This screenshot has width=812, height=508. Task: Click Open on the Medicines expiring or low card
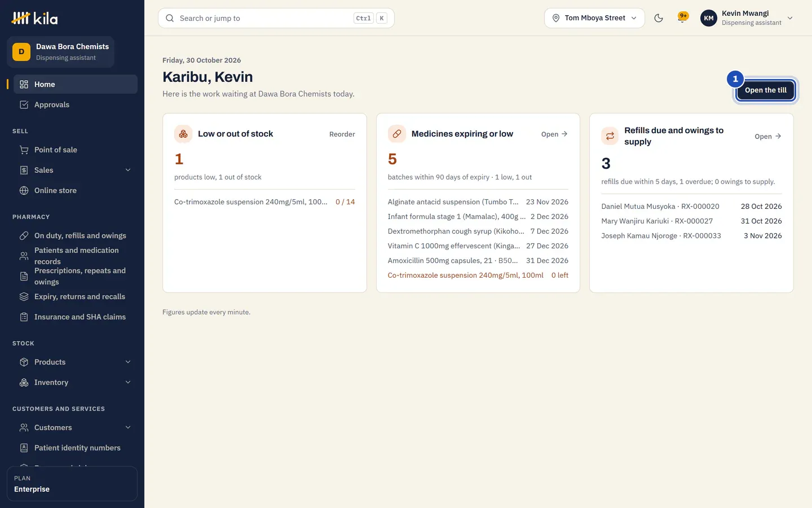554,134
